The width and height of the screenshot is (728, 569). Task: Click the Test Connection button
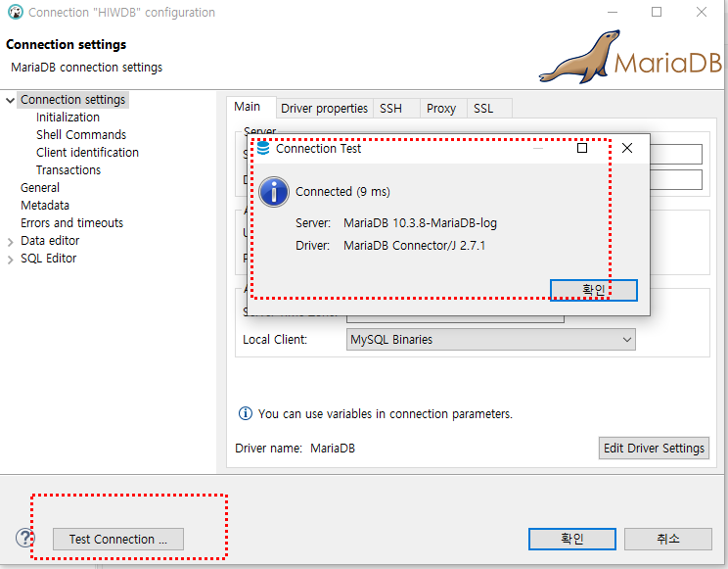tap(118, 540)
